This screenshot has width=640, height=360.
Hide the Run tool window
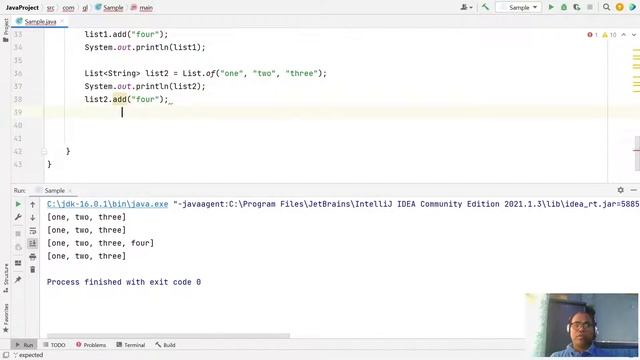click(x=633, y=190)
